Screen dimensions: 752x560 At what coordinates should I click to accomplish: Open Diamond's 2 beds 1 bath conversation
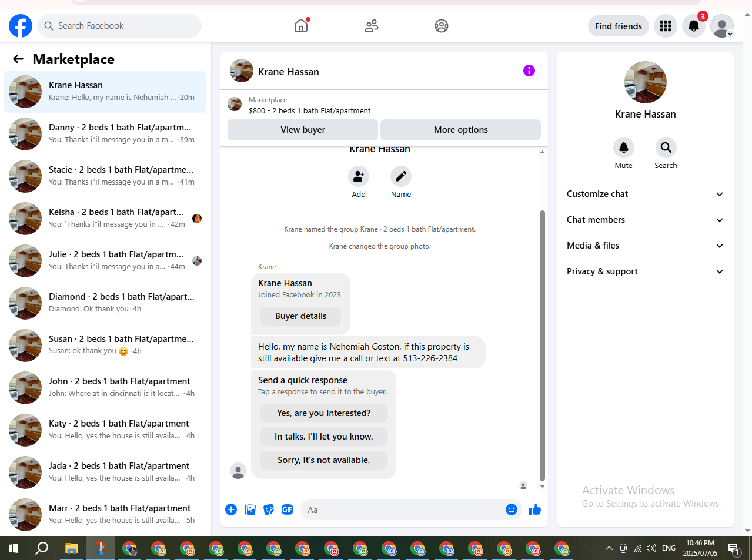point(105,303)
